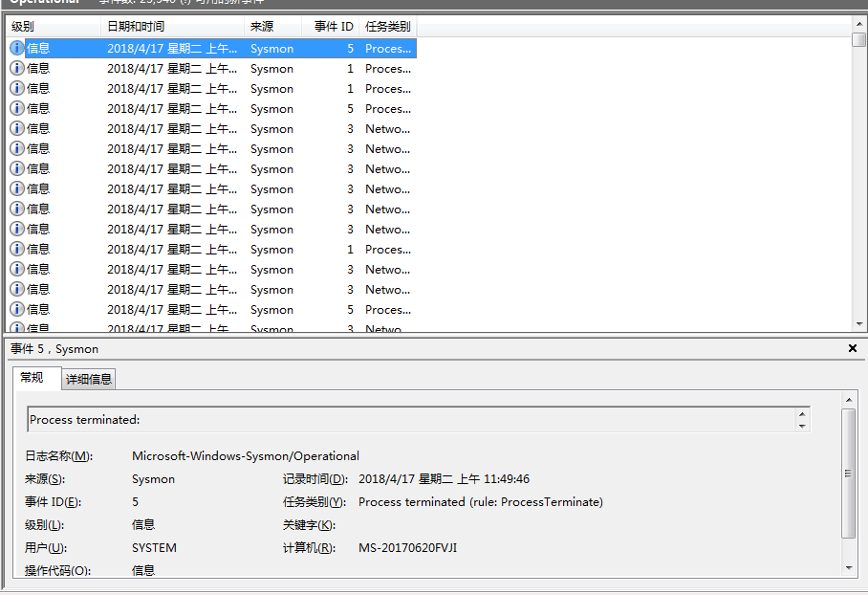The height and width of the screenshot is (595, 868).
Task: Click the '事件 5，Sysmon' pane title
Action: click(54, 349)
